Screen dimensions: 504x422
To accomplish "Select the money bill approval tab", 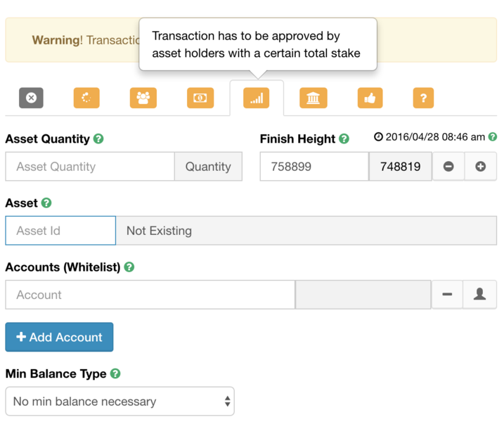I will click(200, 98).
